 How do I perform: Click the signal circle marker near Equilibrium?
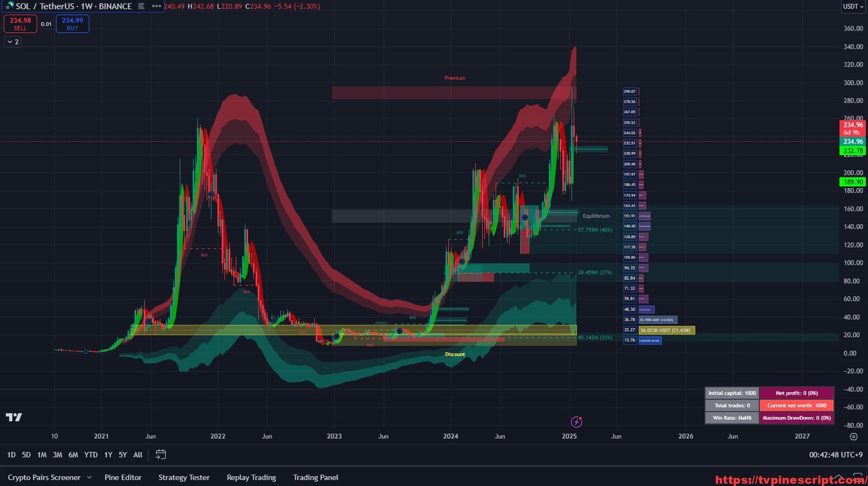tap(525, 217)
